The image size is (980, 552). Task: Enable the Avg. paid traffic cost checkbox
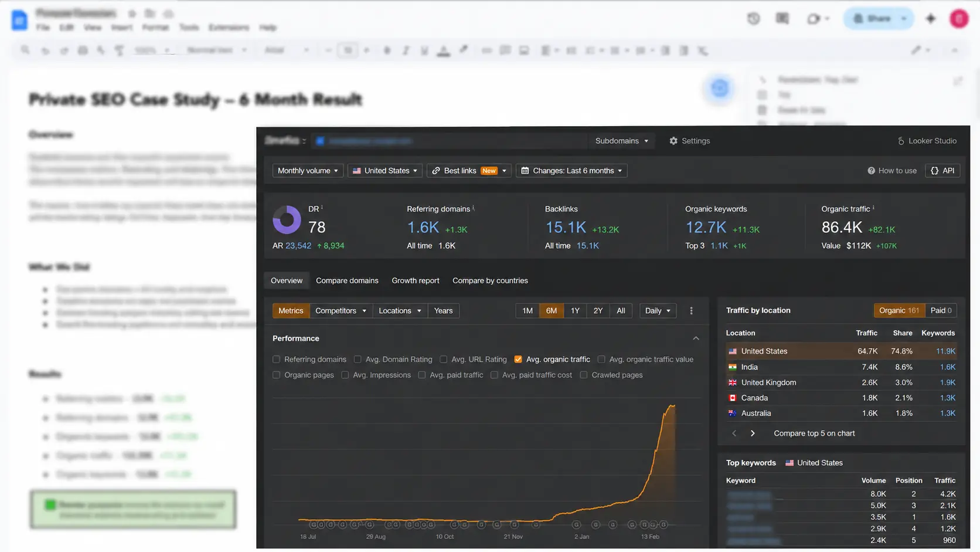pos(495,375)
